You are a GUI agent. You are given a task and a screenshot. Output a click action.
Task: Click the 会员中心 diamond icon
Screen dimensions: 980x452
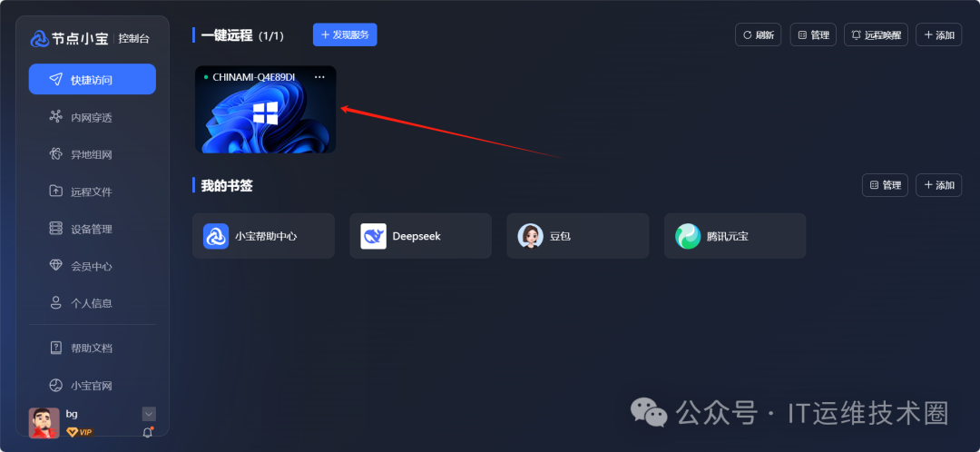[x=56, y=265]
